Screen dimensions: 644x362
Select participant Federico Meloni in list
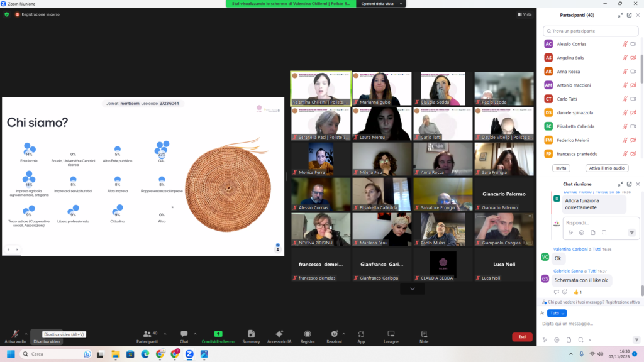pyautogui.click(x=591, y=140)
